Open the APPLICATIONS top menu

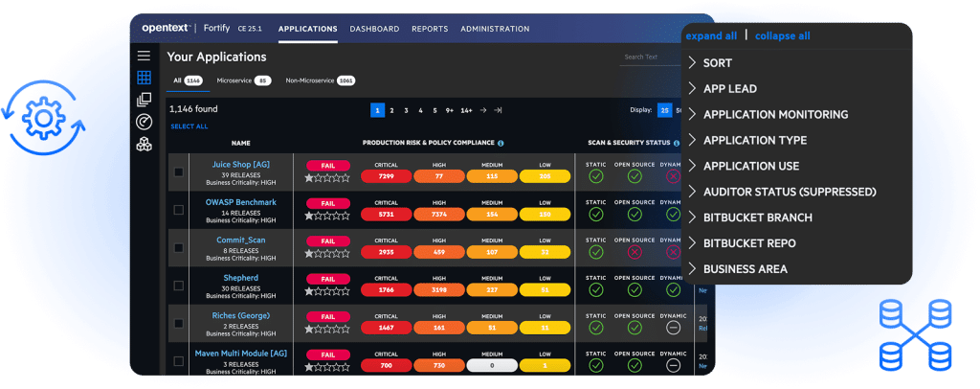[x=307, y=29]
